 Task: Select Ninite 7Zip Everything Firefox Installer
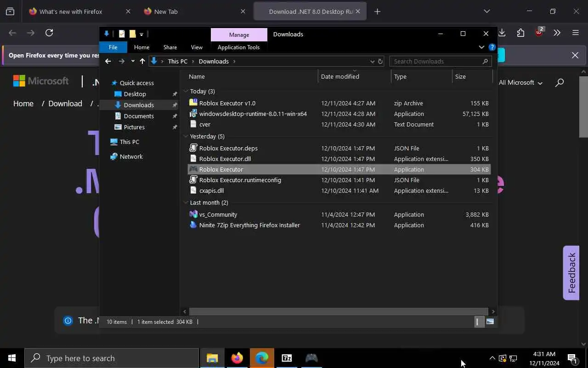pyautogui.click(x=339, y=225)
